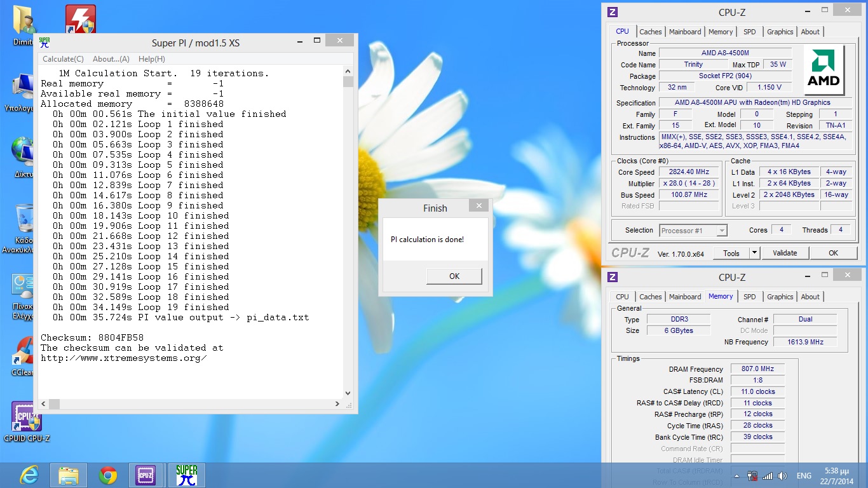Open the Dimitris user folder desktop icon
Viewport: 868px width, 488px height.
pyautogui.click(x=24, y=27)
